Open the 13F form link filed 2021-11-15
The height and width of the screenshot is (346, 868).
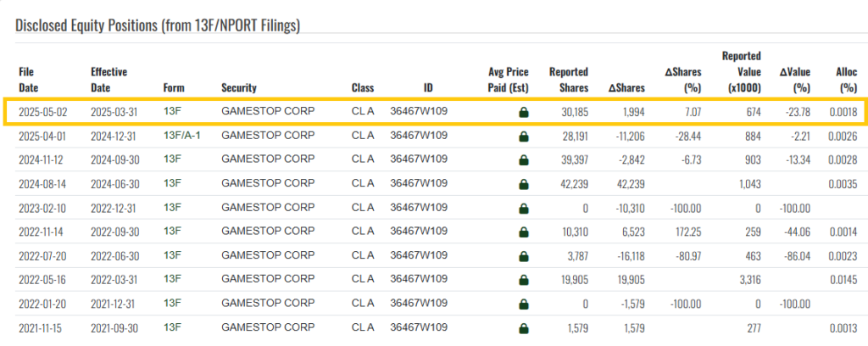tap(172, 327)
